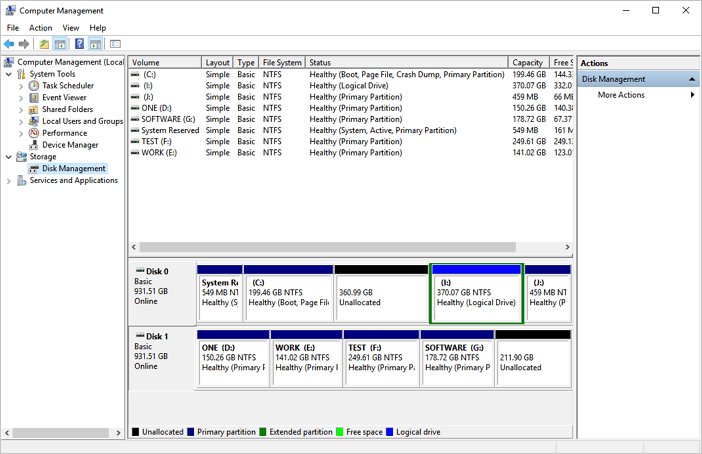Click the Properties icon in the toolbar
The image size is (702, 454).
115,44
